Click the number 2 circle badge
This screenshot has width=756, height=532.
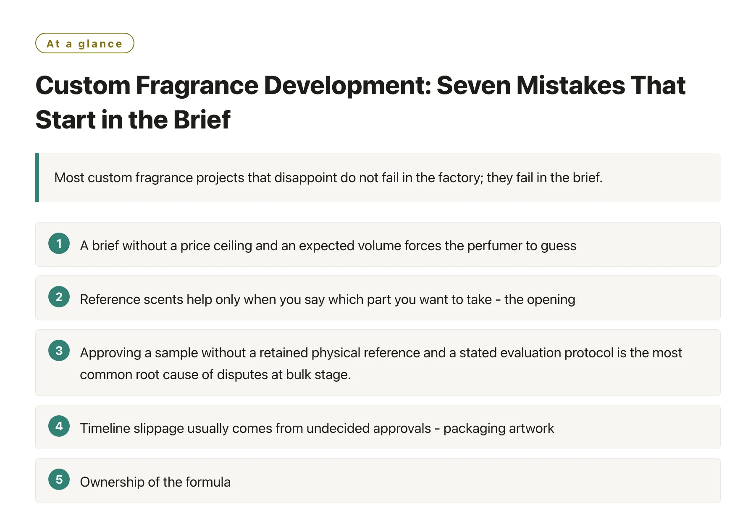click(59, 297)
